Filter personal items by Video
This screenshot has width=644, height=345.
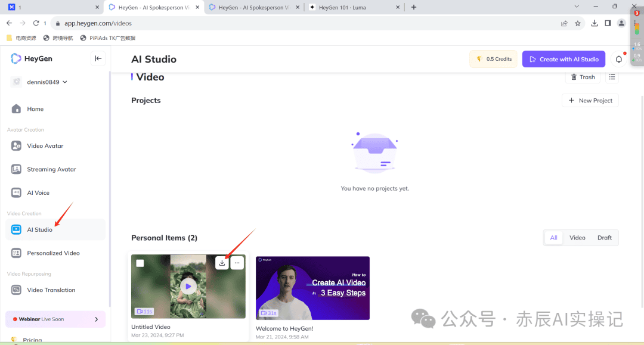(577, 237)
